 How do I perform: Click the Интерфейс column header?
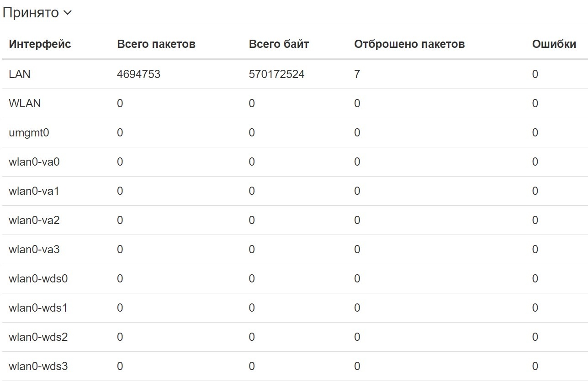tap(40, 44)
